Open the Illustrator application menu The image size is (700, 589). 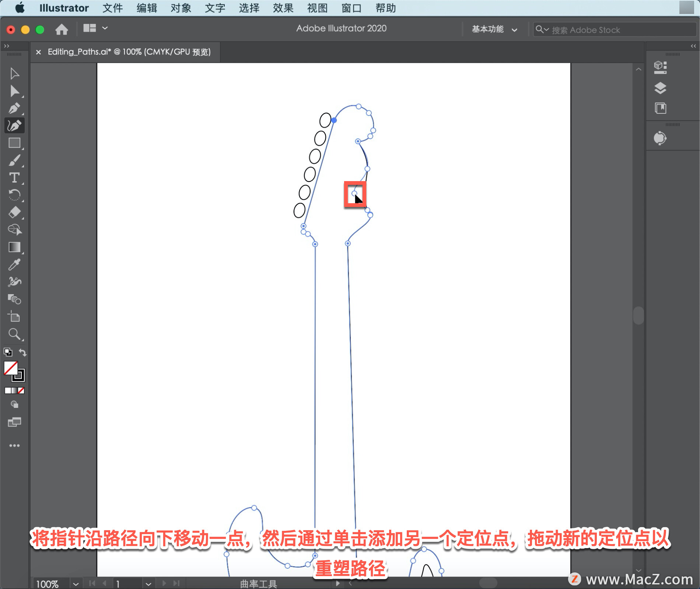coord(64,8)
